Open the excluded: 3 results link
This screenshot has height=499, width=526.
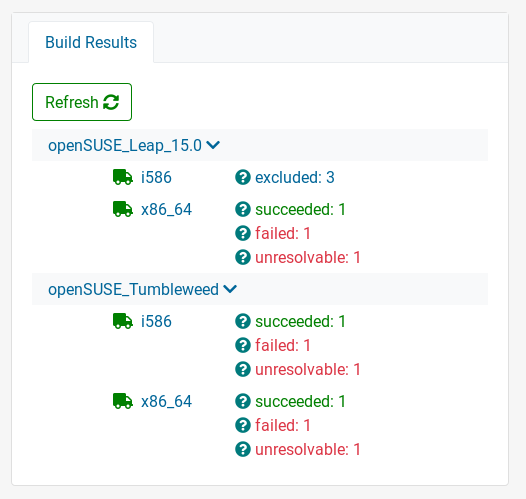(x=295, y=177)
